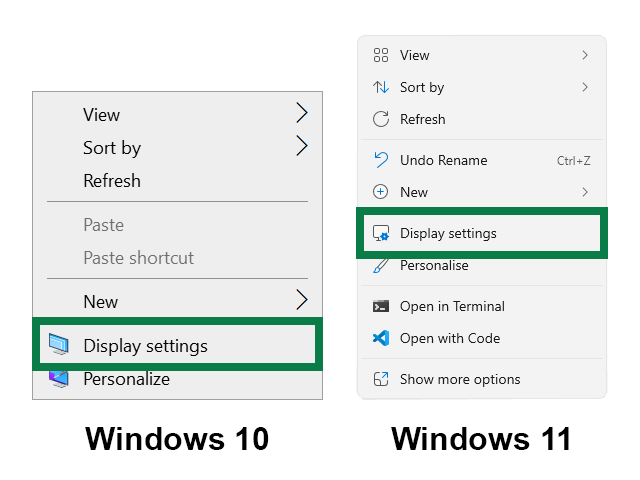
Task: Expand the Sort by submenu arrow in Windows 10 menu
Action: point(301,147)
